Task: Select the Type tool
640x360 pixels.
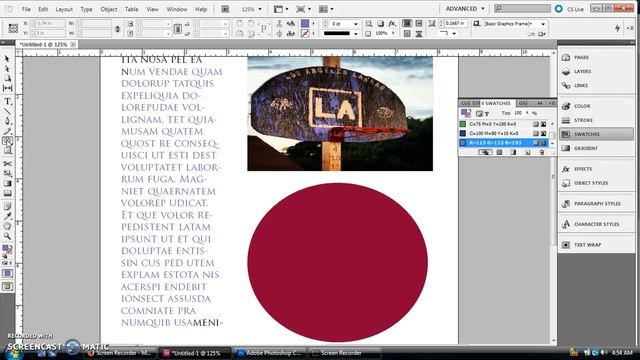Action: (x=7, y=101)
